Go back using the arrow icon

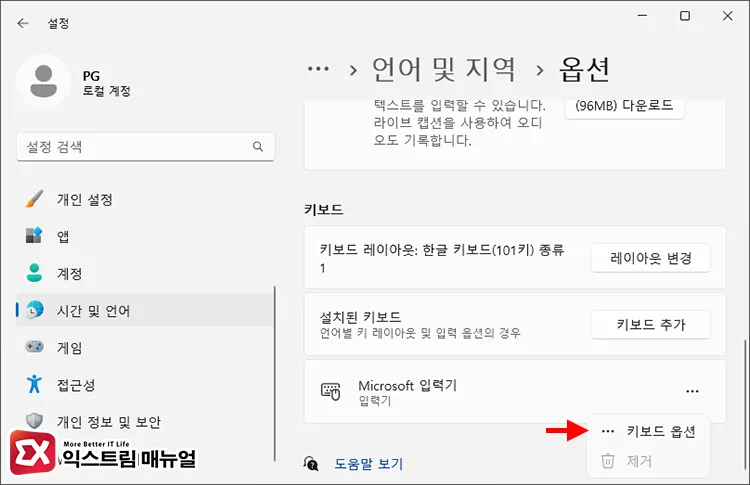tap(22, 23)
